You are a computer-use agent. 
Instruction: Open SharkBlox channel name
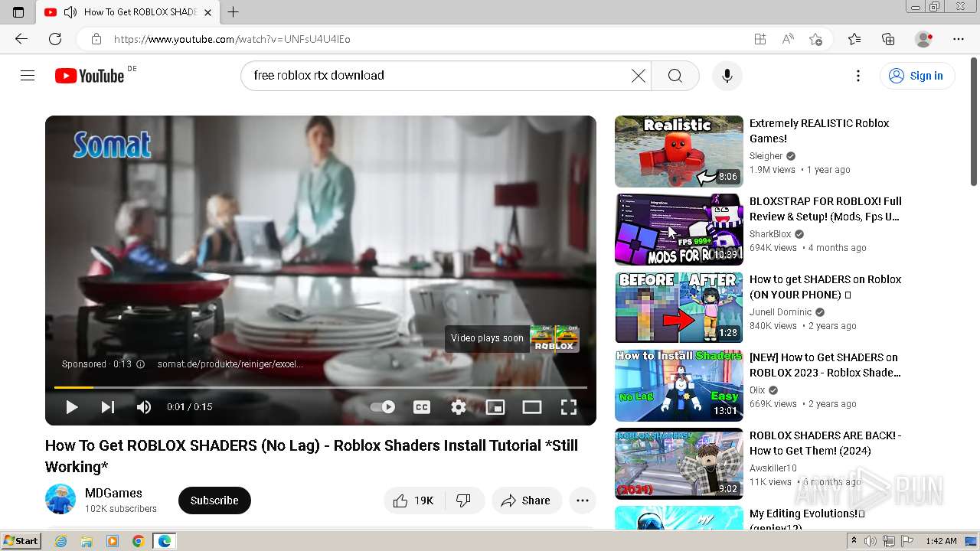pyautogui.click(x=770, y=234)
